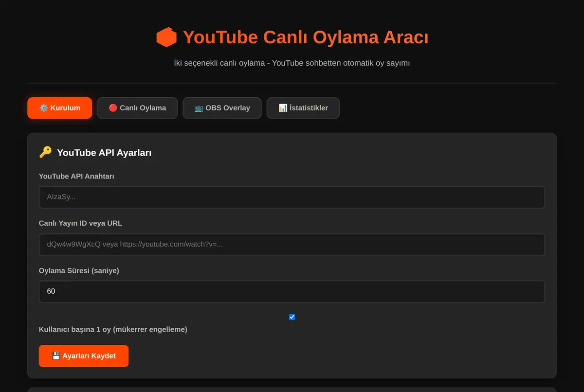The width and height of the screenshot is (584, 392).
Task: Save settings with Ayarları Kaydet button
Action: click(84, 356)
